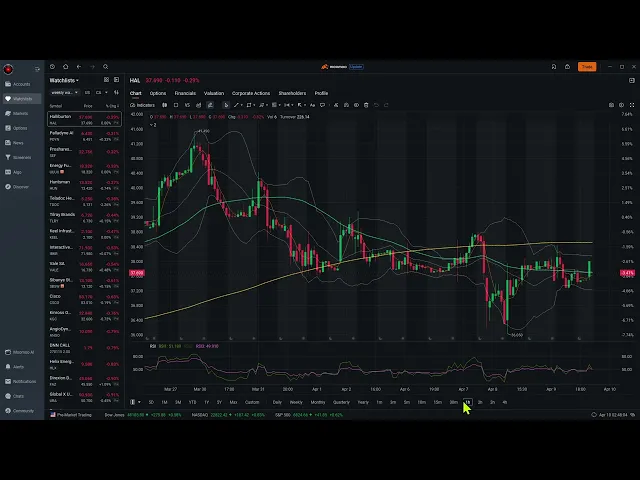Open the history clock icon
This screenshot has height=480, width=640.
click(52, 67)
